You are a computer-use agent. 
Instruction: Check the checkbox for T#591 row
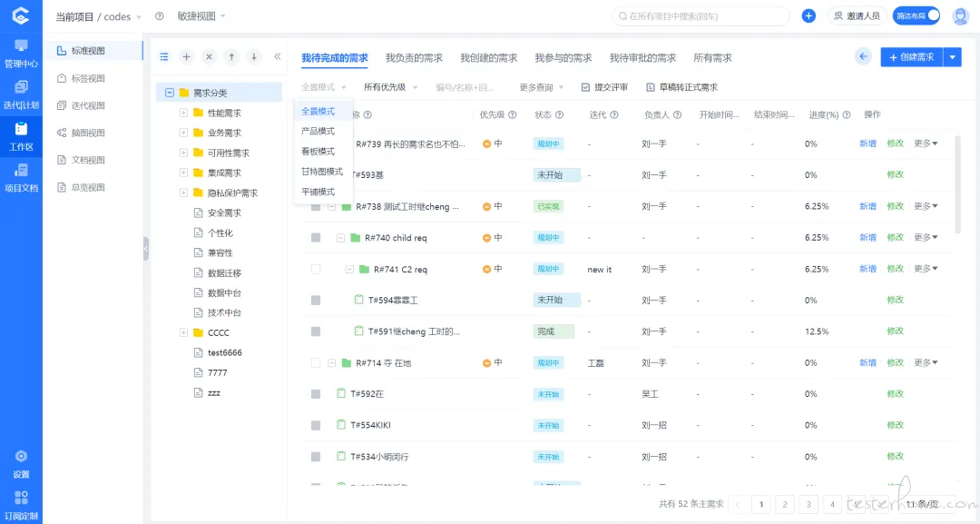[316, 331]
